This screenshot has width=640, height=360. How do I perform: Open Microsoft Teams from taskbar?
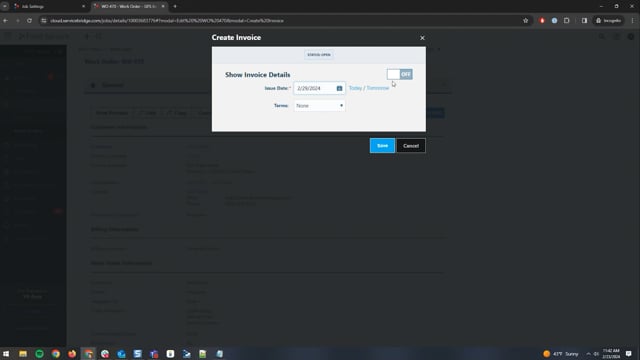point(154,354)
